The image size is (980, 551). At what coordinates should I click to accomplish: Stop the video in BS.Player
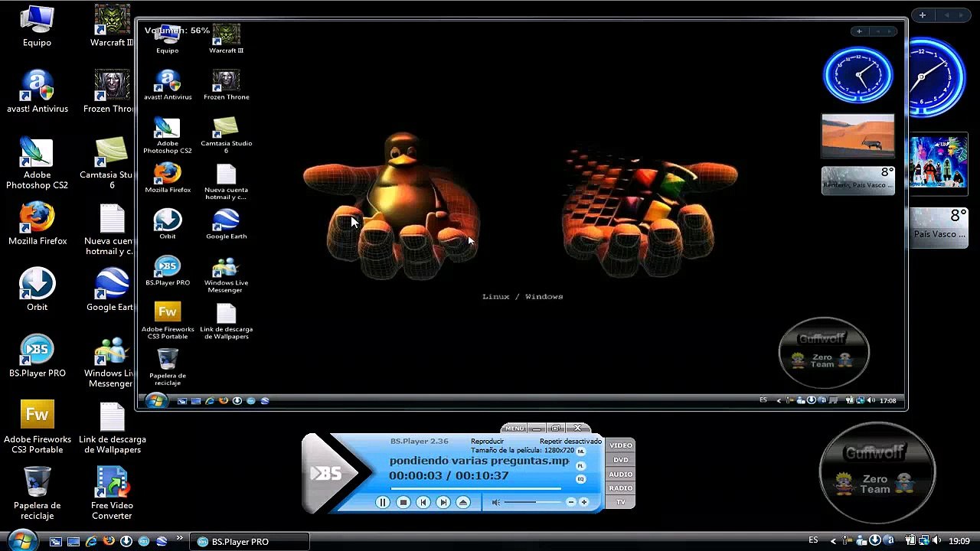(x=403, y=502)
